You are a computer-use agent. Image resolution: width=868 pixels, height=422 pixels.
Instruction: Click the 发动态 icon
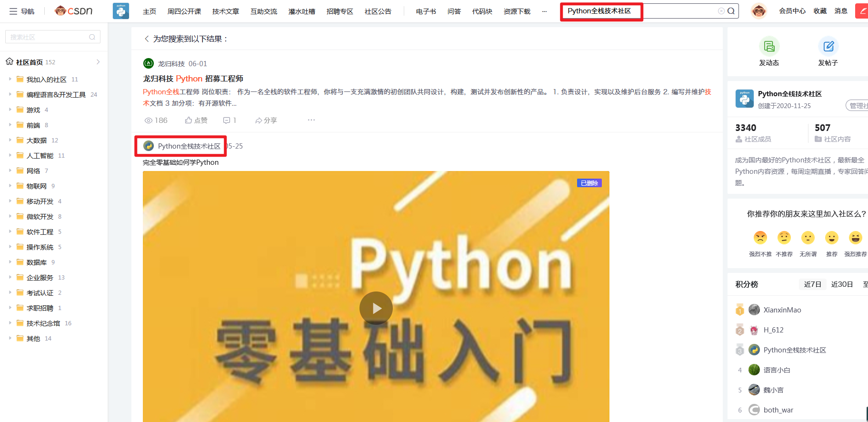click(769, 46)
